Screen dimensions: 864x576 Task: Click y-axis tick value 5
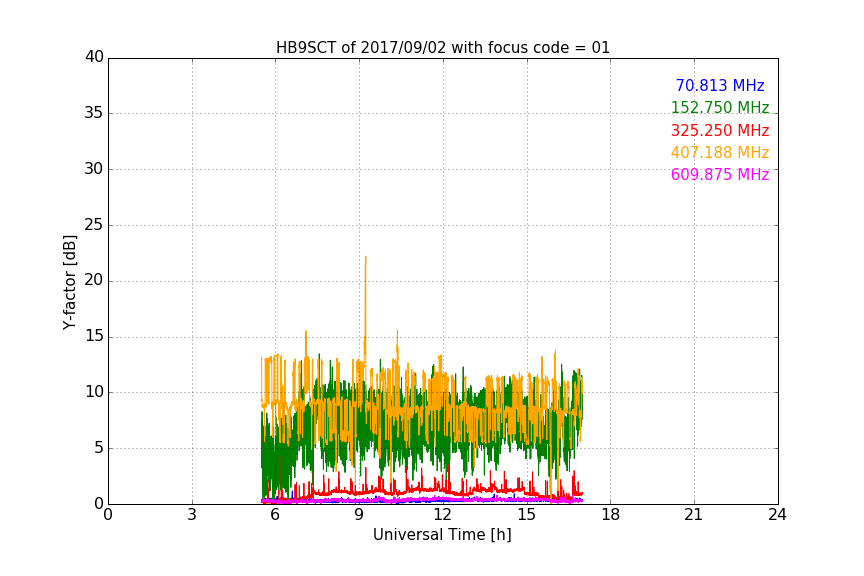[99, 448]
